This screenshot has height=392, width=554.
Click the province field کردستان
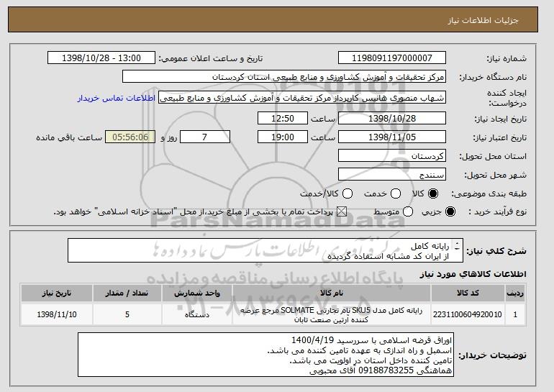pyautogui.click(x=392, y=156)
